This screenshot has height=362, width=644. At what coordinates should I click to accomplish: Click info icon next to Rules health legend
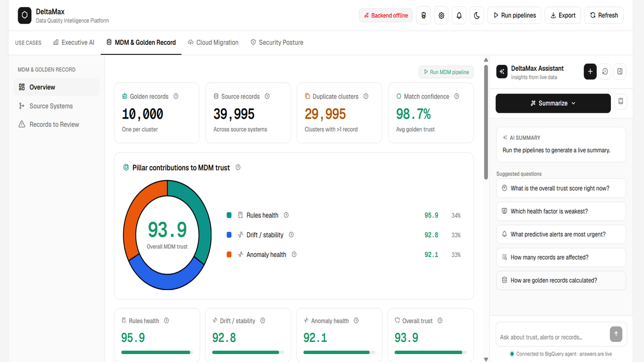coord(286,215)
